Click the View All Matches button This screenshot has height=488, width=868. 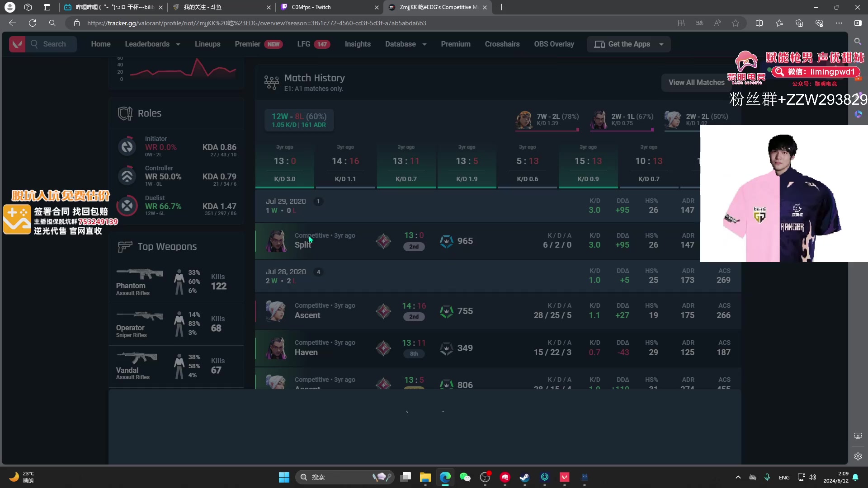[x=696, y=82]
